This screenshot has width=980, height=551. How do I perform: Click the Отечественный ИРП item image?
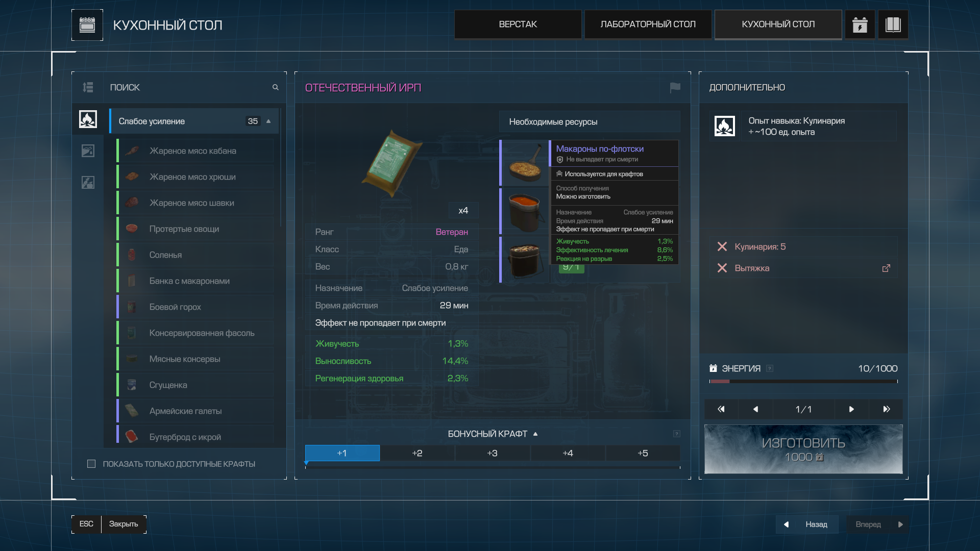pyautogui.click(x=391, y=163)
